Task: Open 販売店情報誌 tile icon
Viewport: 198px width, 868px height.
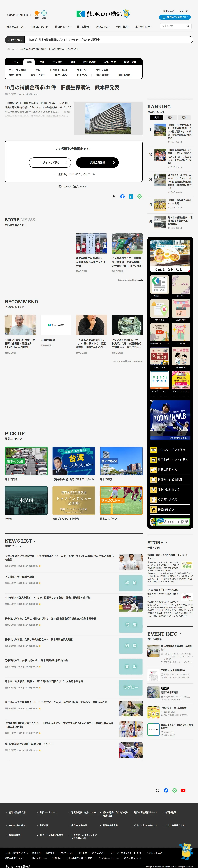Action: 159,357
